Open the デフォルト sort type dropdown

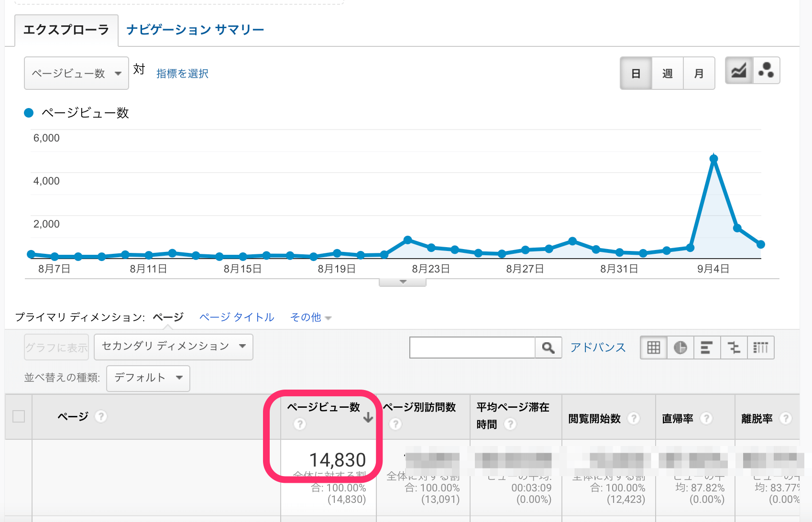(147, 378)
